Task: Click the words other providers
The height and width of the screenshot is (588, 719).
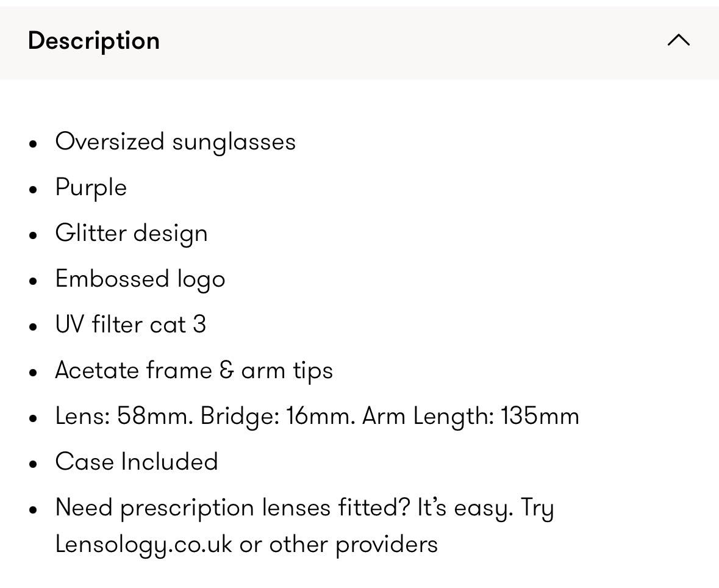Action: coord(354,545)
